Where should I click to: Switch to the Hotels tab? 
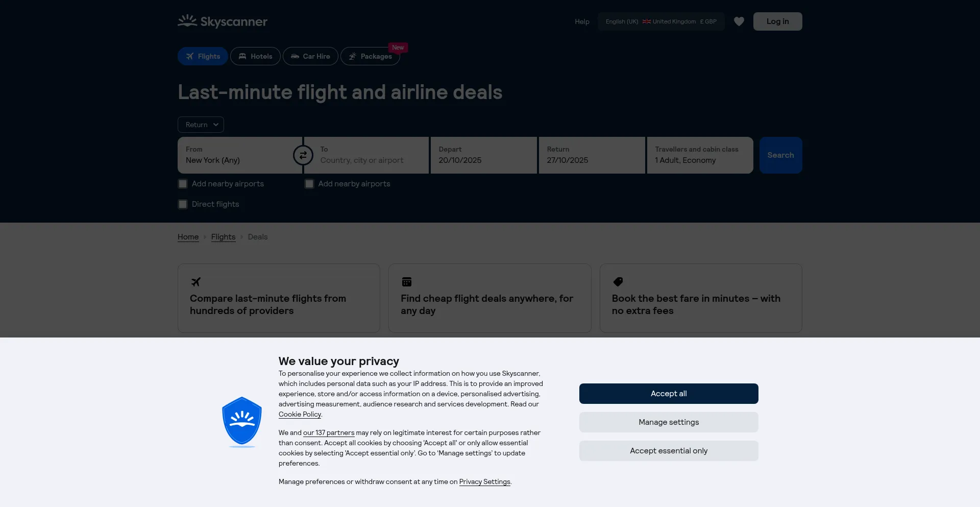255,56
